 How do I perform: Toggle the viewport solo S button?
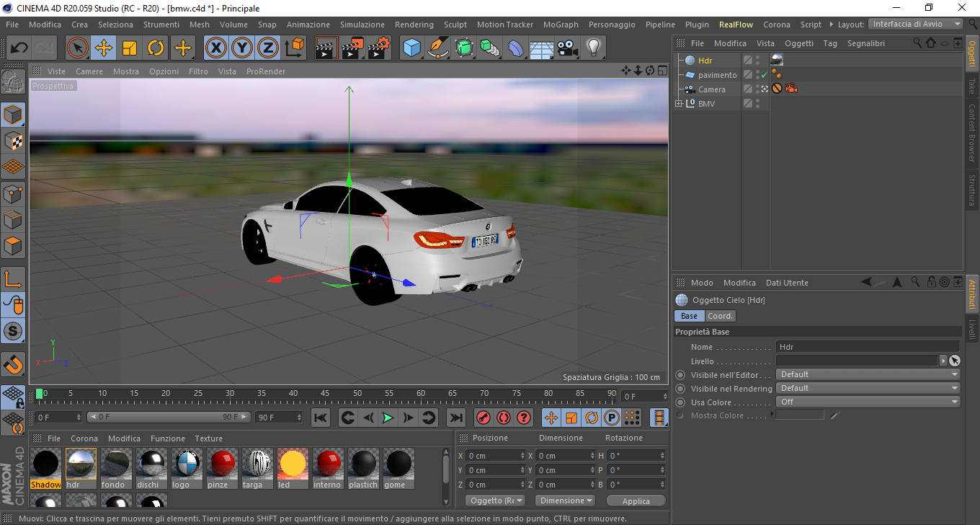[x=13, y=331]
